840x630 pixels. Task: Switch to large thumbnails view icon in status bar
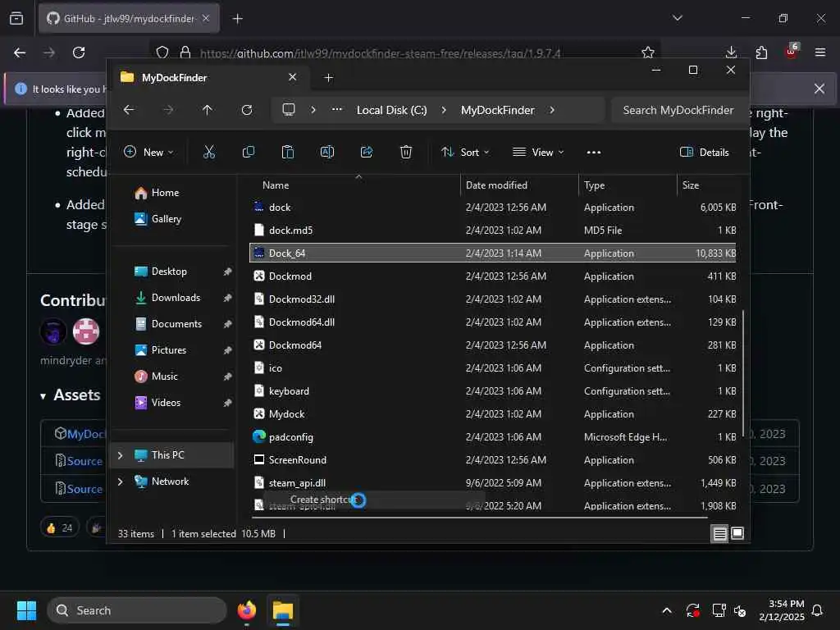click(x=737, y=533)
